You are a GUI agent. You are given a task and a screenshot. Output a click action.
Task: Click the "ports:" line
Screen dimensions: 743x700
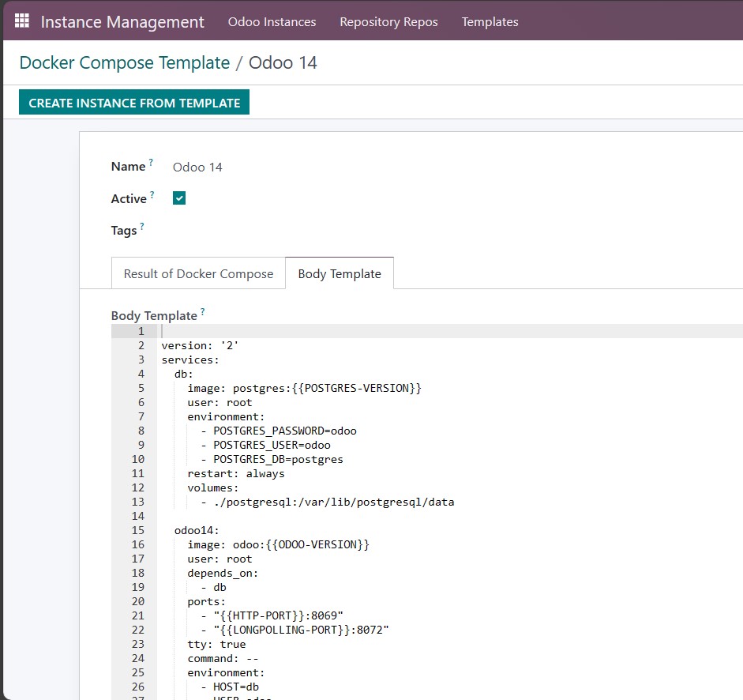pos(207,601)
